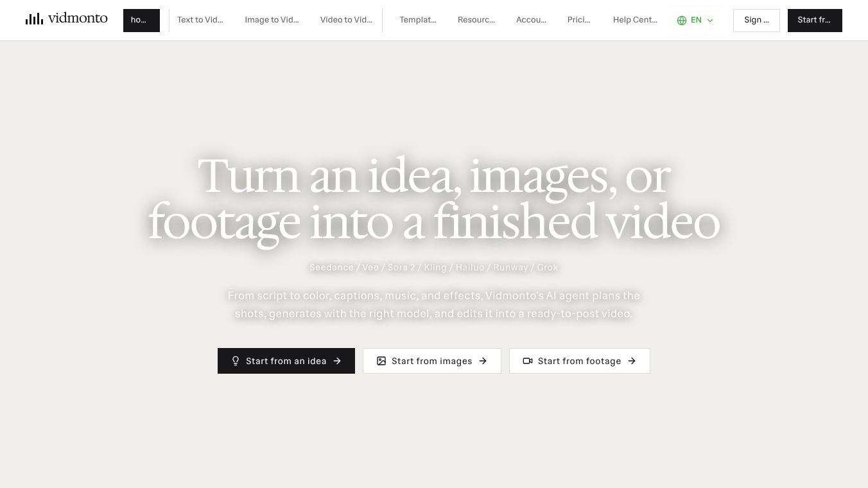Go to Video to Video page

pyautogui.click(x=346, y=20)
